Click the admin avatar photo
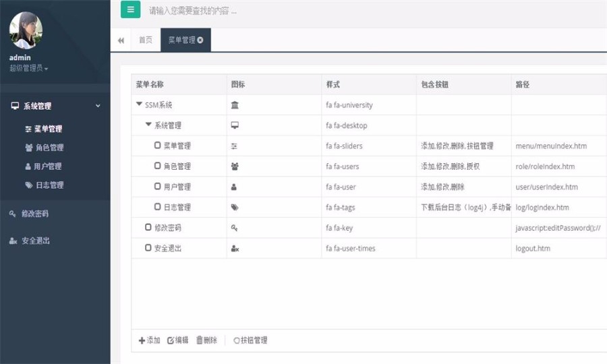Image resolution: width=607 pixels, height=364 pixels. click(x=26, y=30)
